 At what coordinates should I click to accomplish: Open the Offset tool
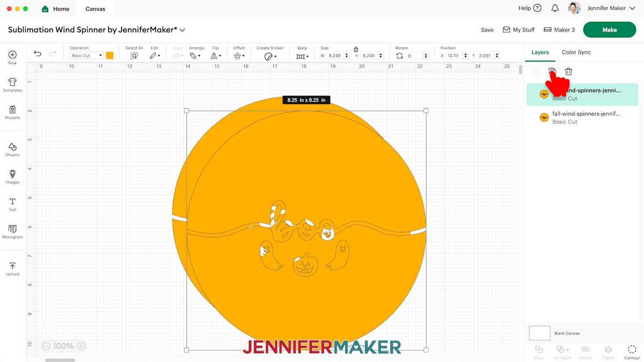pos(239,56)
